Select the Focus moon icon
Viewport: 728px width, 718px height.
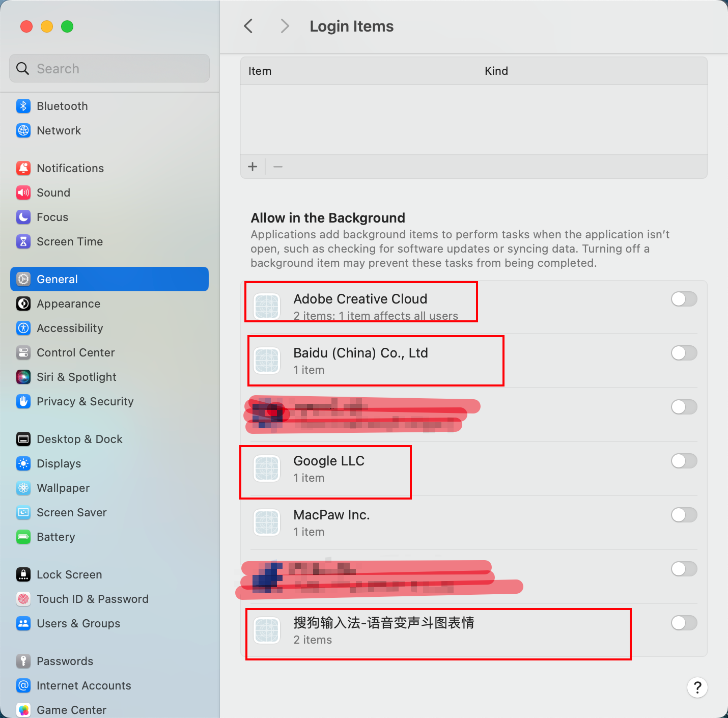[23, 217]
